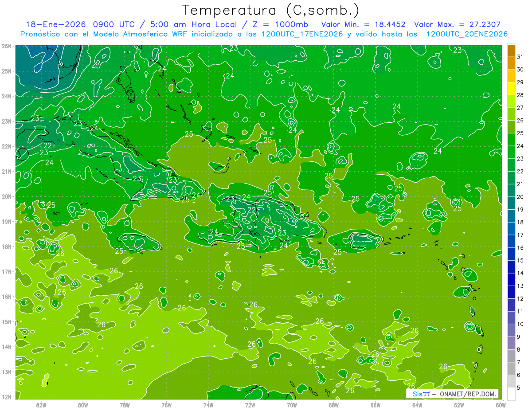The image size is (532, 411).
Task: Click the '74W' longitude axis label
Action: [x=208, y=405]
